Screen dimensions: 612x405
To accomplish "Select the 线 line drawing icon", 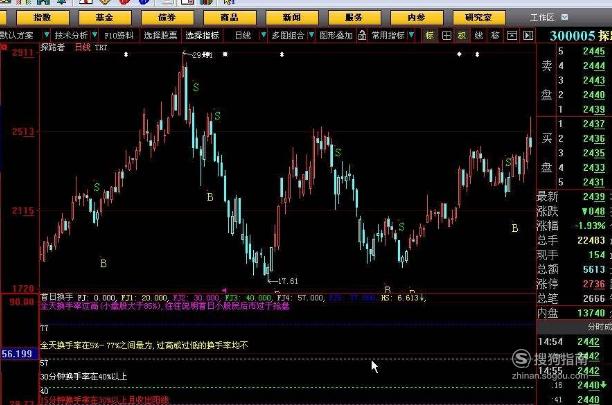I will click(479, 36).
